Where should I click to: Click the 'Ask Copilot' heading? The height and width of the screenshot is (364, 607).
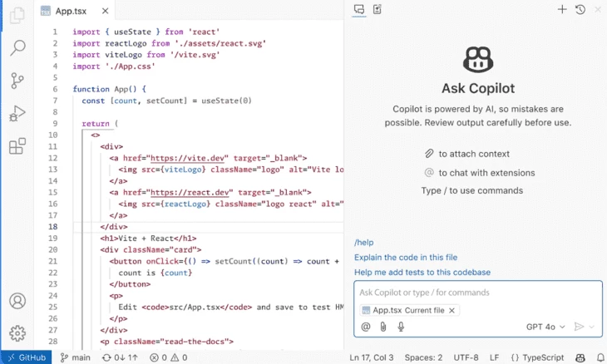[x=478, y=88]
